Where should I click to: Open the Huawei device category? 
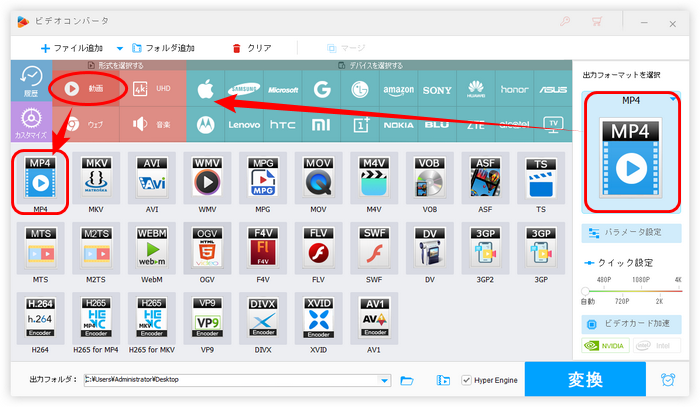click(x=476, y=89)
